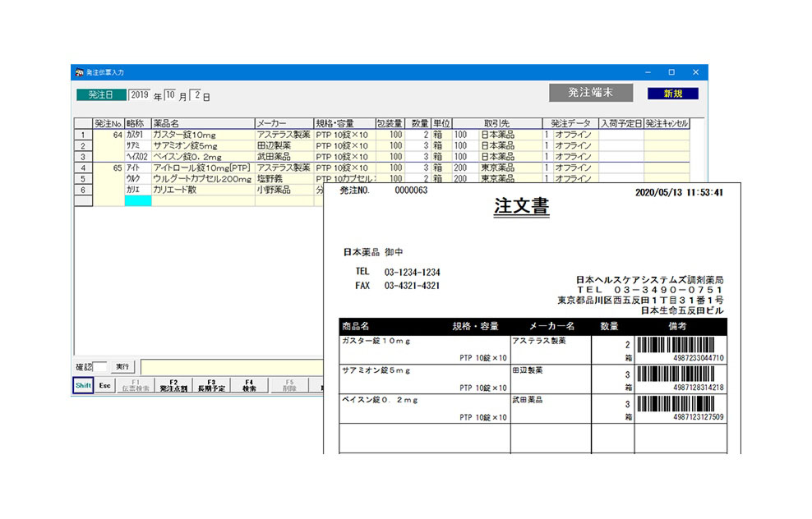Screen dimensions: 812x519
Task: Click the F2 発注点割 button
Action: [x=173, y=386]
